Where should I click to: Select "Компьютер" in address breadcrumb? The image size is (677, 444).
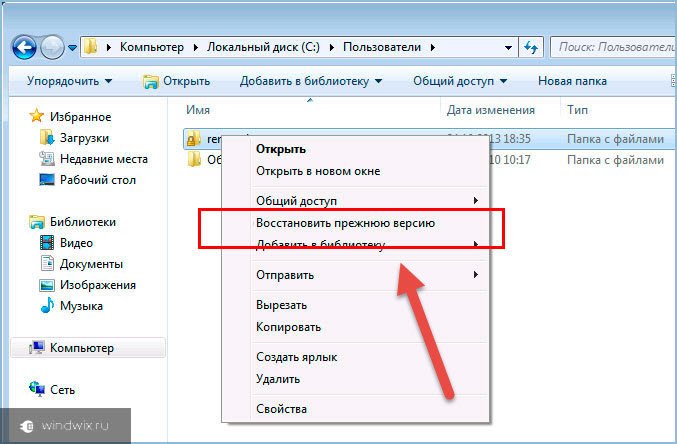tap(152, 47)
